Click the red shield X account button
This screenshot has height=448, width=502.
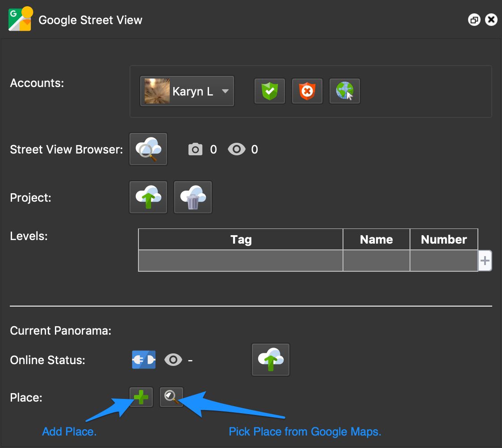(307, 91)
